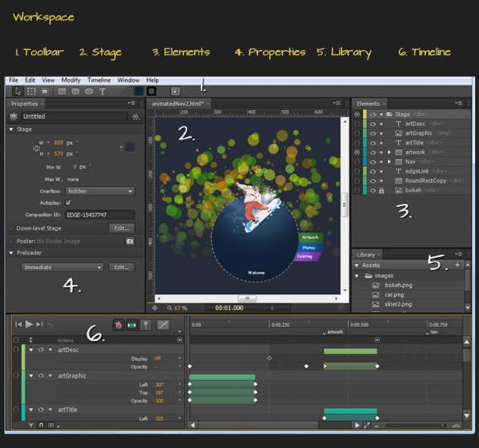Open the Window menu
This screenshot has width=479, height=448.
click(128, 80)
